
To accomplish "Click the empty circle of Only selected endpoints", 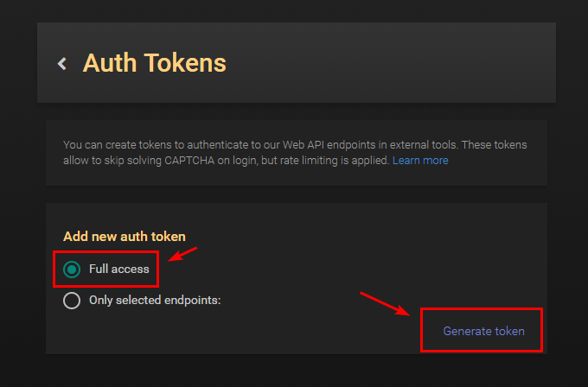I will tap(73, 301).
